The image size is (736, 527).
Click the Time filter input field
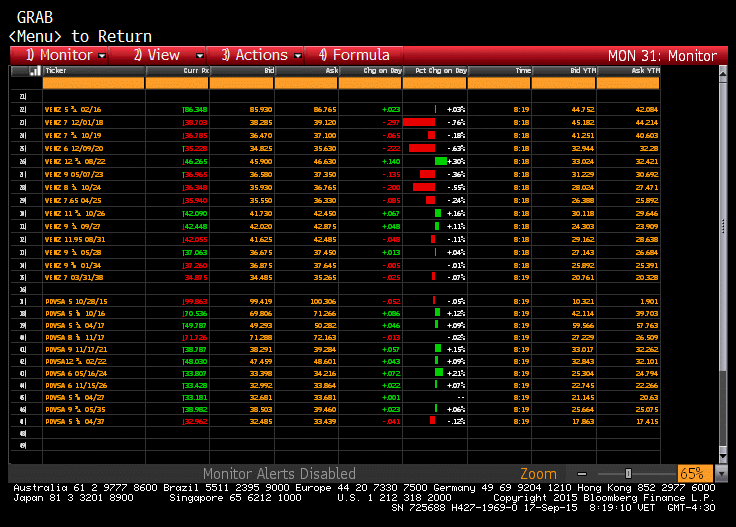pos(499,83)
